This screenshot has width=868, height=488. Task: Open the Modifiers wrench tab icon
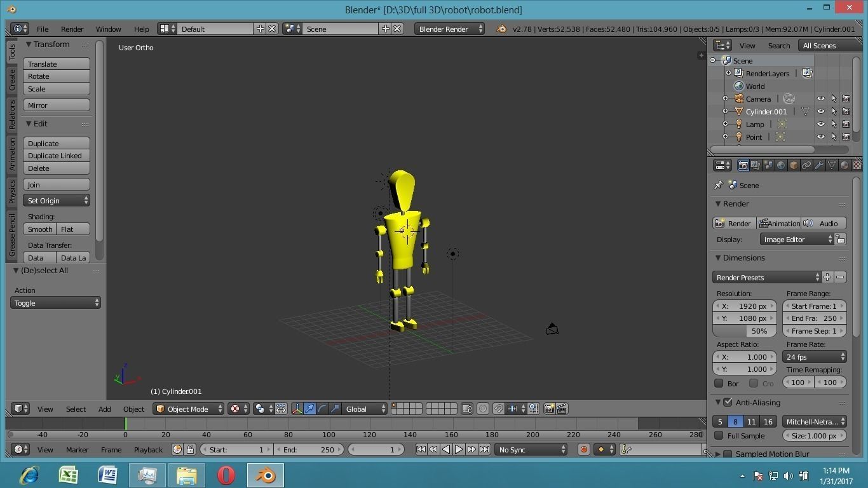(819, 165)
